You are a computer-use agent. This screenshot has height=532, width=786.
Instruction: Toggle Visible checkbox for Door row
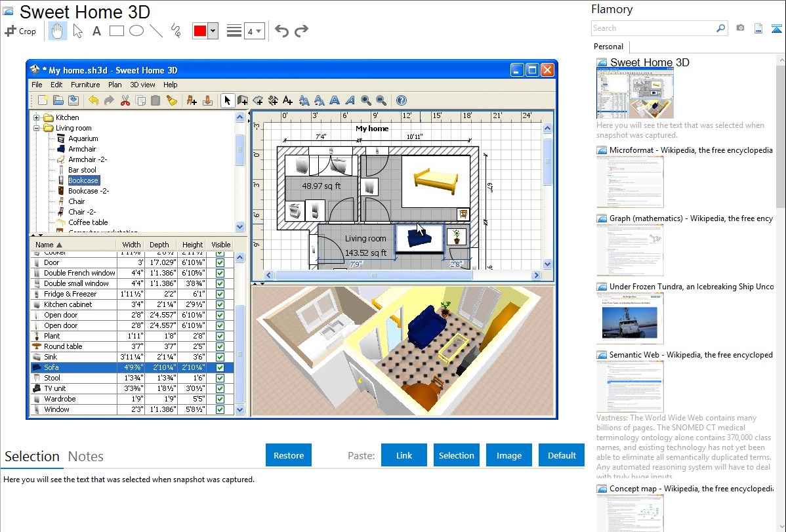[x=220, y=262]
